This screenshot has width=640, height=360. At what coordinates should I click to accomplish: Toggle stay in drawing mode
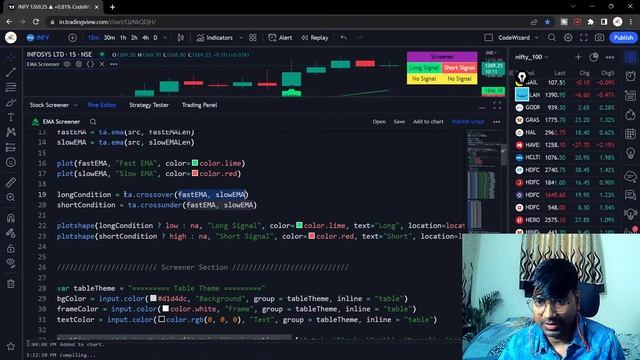(x=11, y=233)
